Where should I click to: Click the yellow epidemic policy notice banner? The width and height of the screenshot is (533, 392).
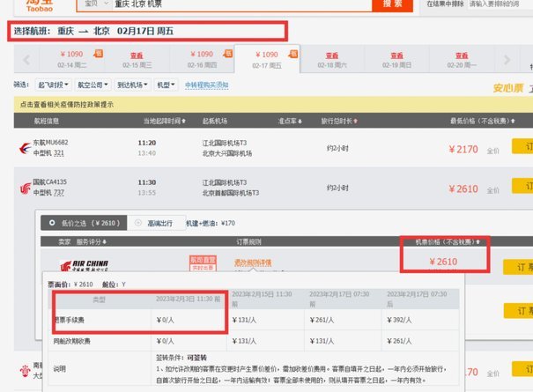click(x=273, y=104)
